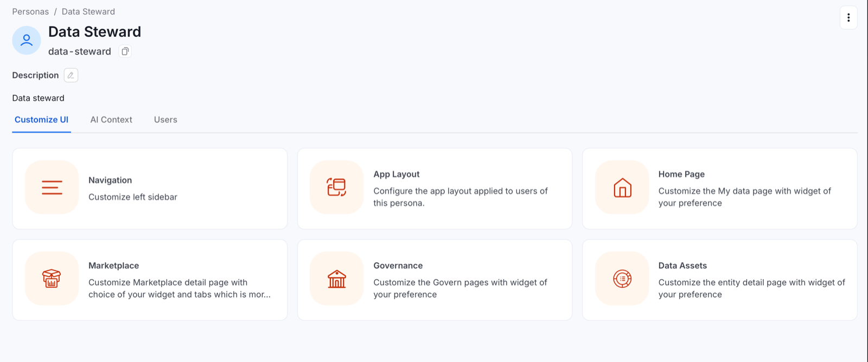Click the 'data-steward' identifier text

click(x=80, y=51)
